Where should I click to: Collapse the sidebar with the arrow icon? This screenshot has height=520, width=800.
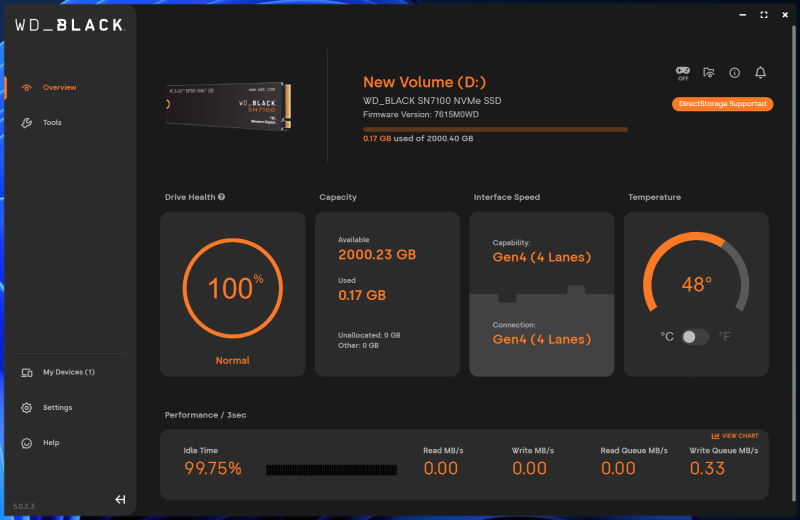120,499
